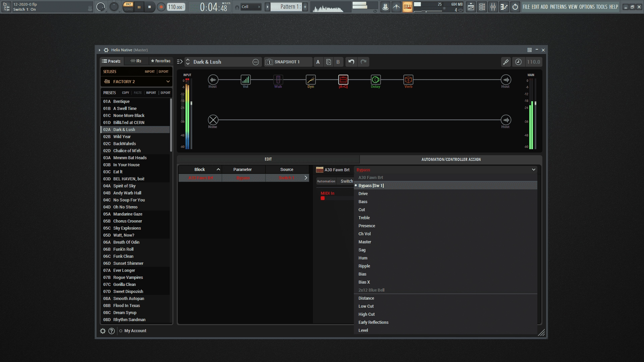Click the tempo clock icon
The image size is (644, 362).
coord(518,62)
